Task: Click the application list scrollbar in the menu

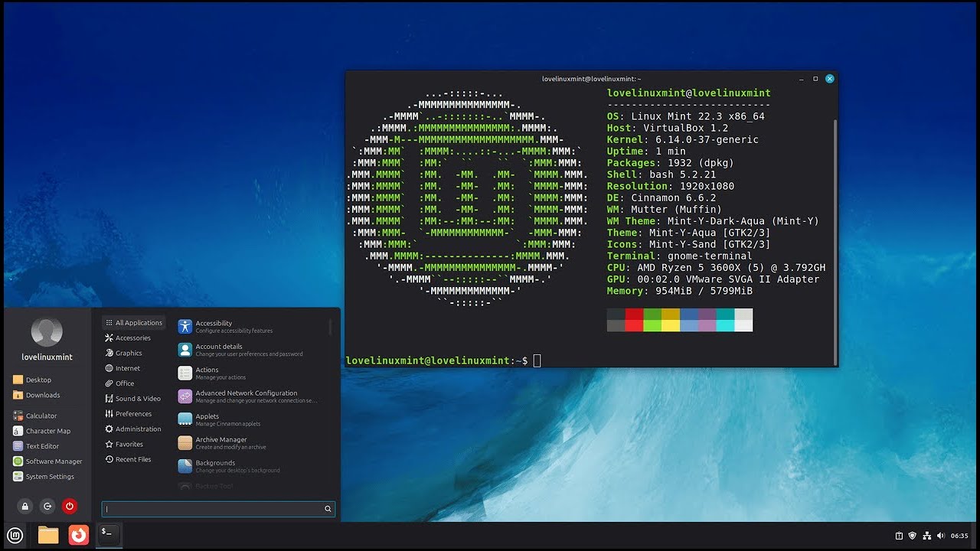Action: pos(331,327)
